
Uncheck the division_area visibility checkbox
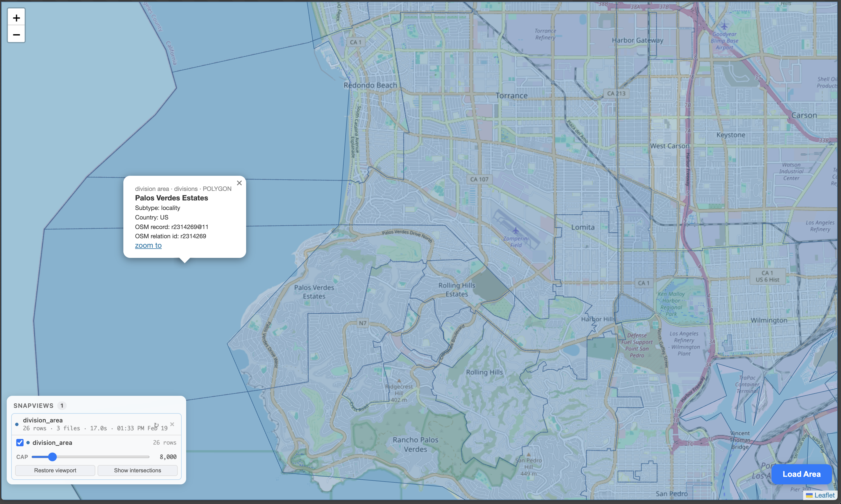click(20, 442)
